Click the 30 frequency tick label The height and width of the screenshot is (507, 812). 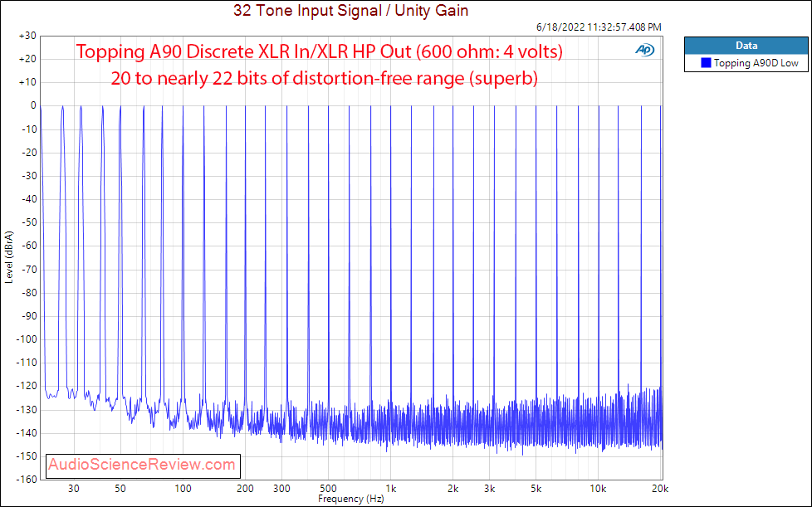pos(74,489)
